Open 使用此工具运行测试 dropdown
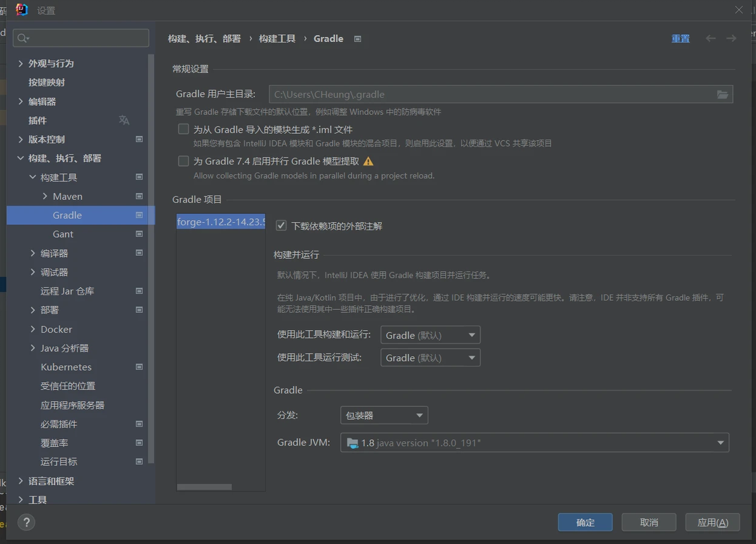The image size is (756, 544). point(430,357)
